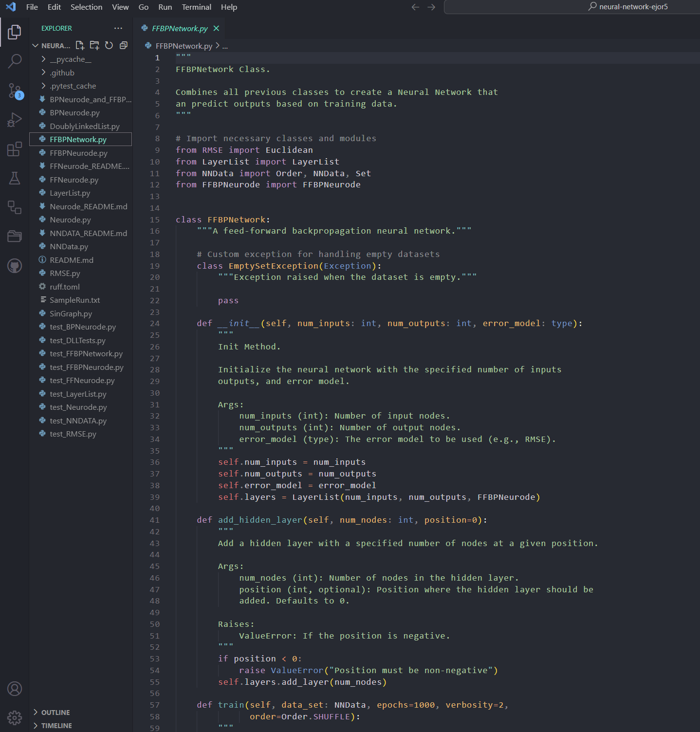Go forward with the right arrow
Image resolution: width=700 pixels, height=732 pixels.
pyautogui.click(x=431, y=7)
